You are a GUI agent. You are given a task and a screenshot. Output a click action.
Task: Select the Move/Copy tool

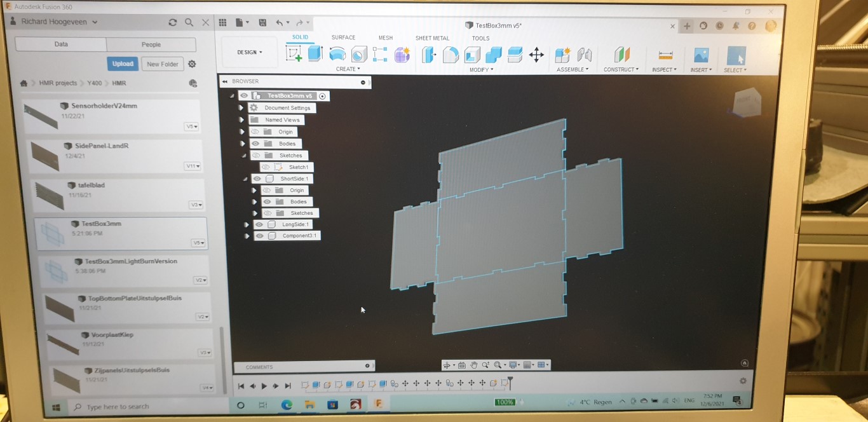pyautogui.click(x=536, y=55)
